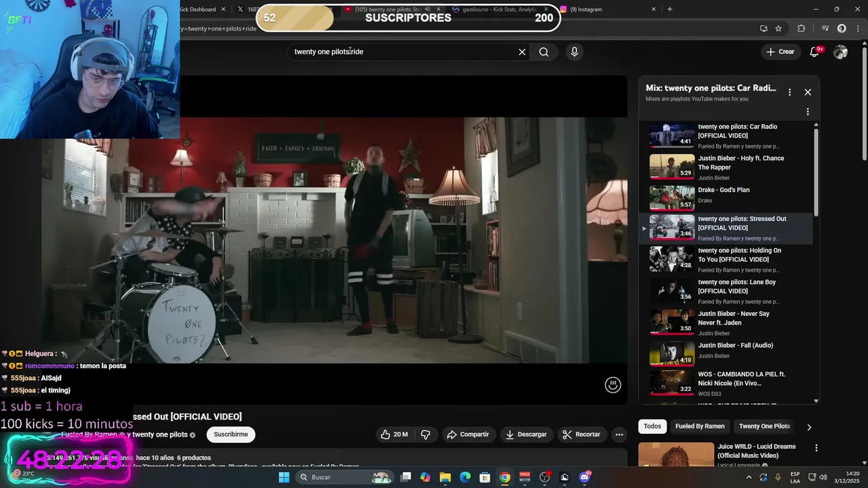
Task: Click the Suscribirme button
Action: pyautogui.click(x=231, y=434)
